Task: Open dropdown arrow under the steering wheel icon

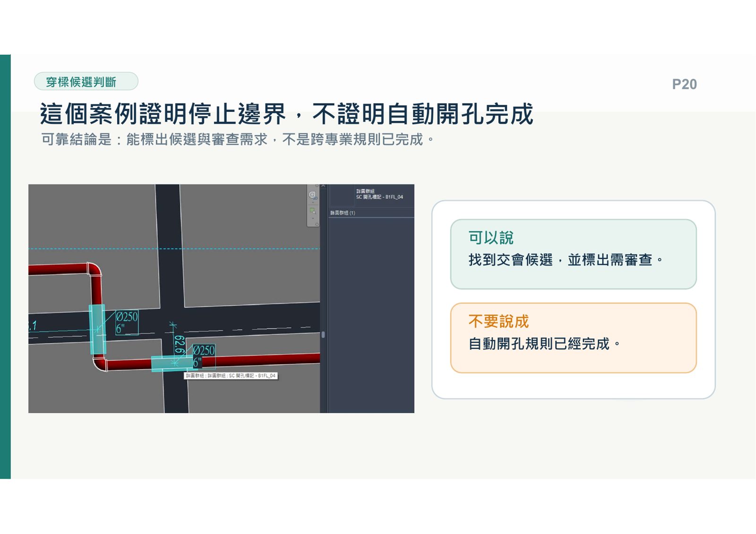Action: click(312, 202)
